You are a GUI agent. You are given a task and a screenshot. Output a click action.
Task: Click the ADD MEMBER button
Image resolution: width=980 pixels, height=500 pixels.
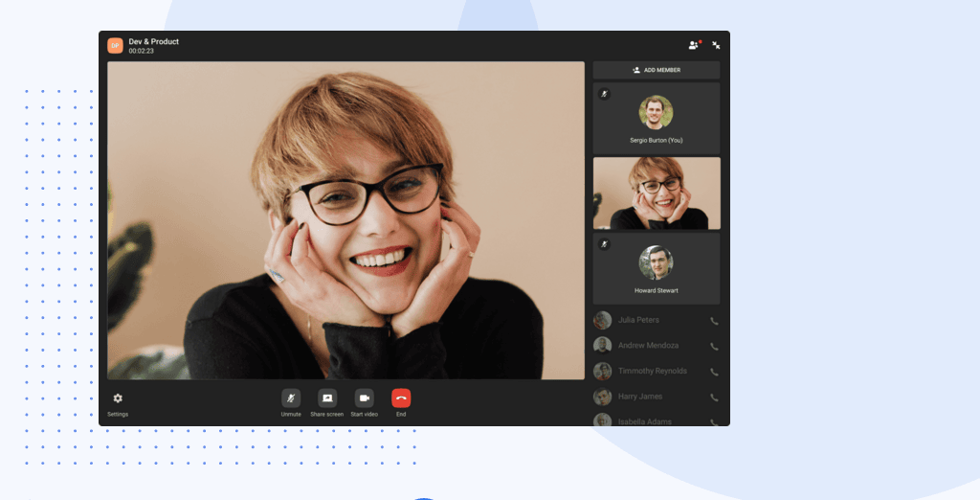(657, 70)
